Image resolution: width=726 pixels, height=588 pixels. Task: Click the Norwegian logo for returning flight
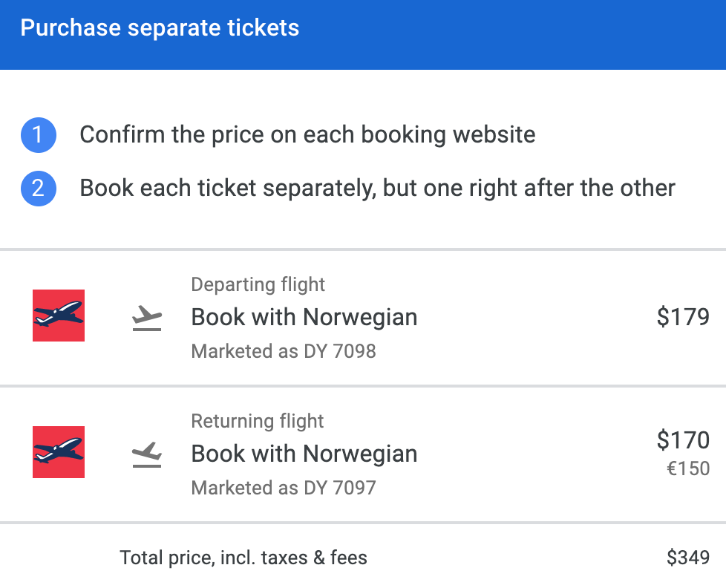pos(59,452)
